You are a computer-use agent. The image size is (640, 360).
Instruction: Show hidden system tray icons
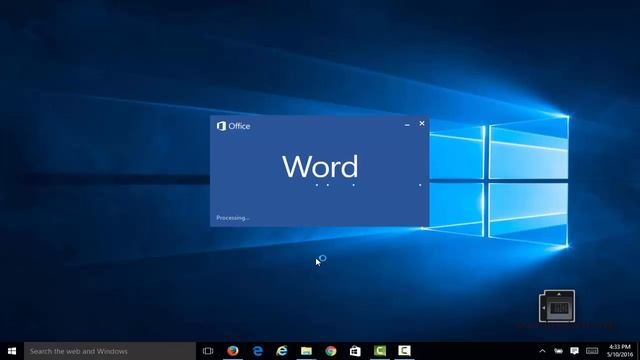click(542, 351)
